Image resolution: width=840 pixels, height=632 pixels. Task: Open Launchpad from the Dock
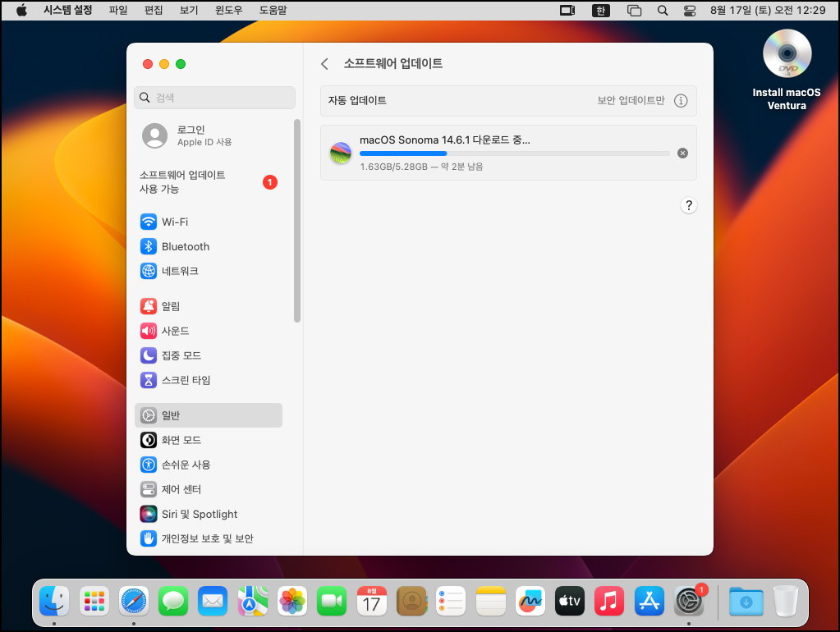click(94, 601)
